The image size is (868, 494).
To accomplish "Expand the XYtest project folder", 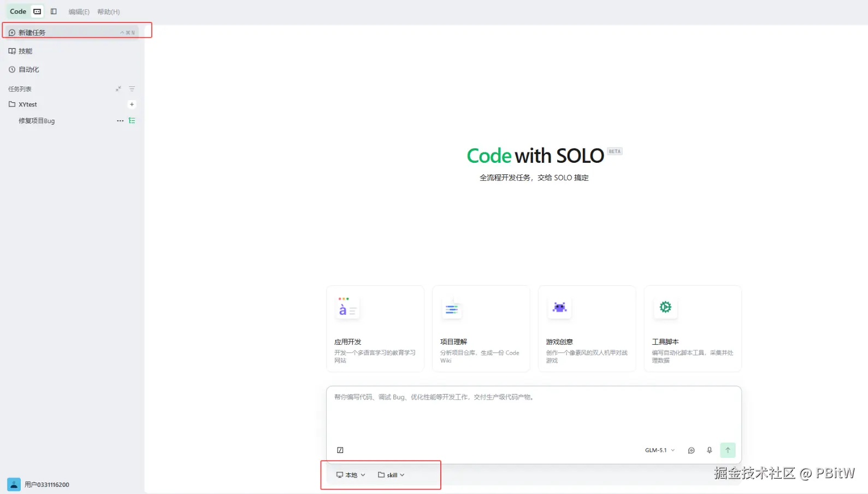I will pyautogui.click(x=28, y=104).
